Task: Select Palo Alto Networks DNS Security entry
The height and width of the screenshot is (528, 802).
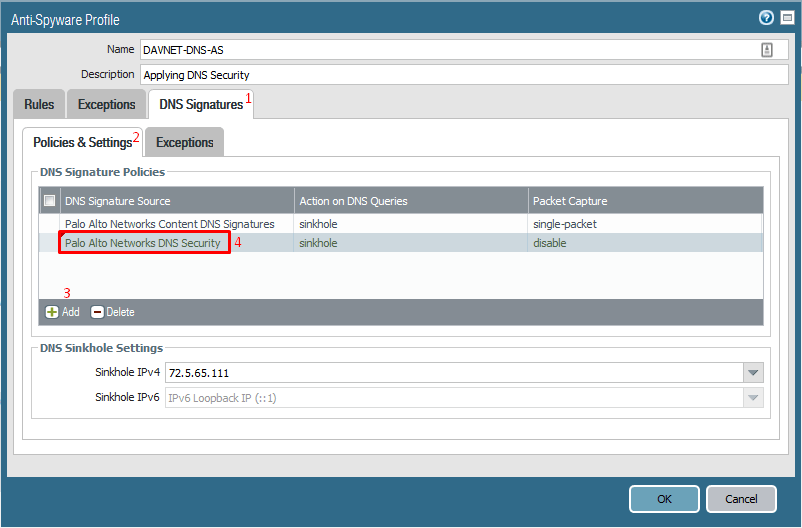Action: 143,243
